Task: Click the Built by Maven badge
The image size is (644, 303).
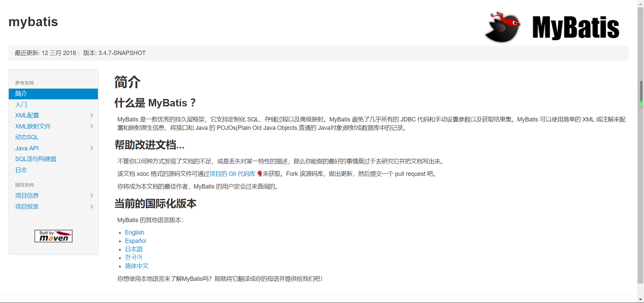Action: tap(53, 236)
